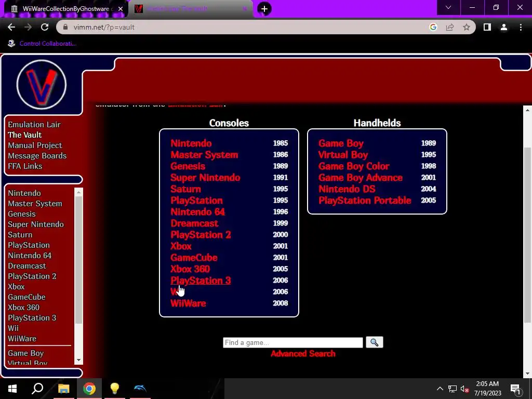Image resolution: width=532 pixels, height=399 pixels.
Task: Click the browser forward arrow
Action: coord(28,27)
